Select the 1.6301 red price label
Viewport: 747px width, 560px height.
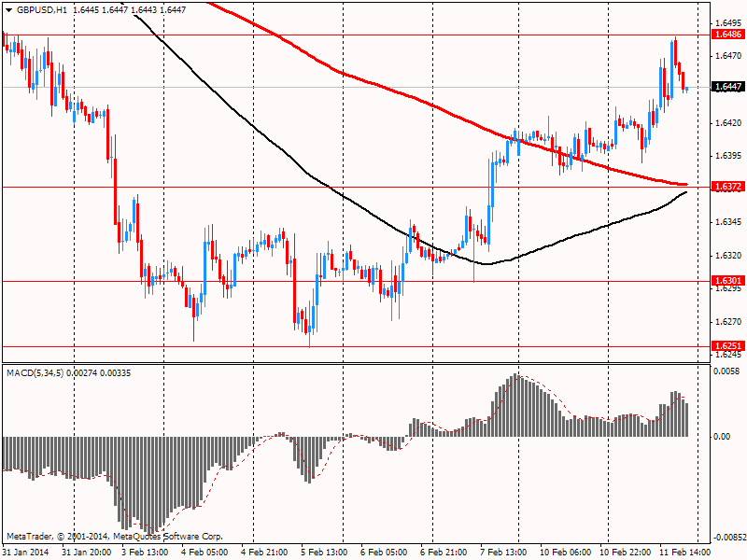tap(728, 281)
